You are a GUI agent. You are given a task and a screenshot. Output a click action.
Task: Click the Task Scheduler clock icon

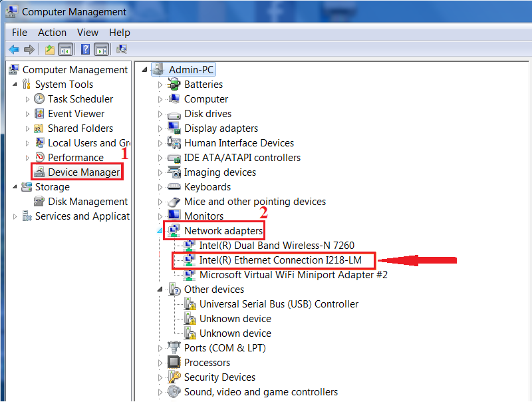tap(40, 99)
